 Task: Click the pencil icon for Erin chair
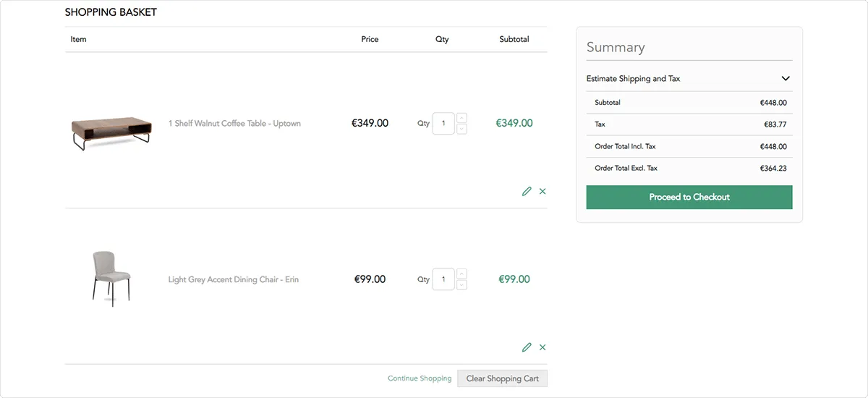[x=527, y=347]
